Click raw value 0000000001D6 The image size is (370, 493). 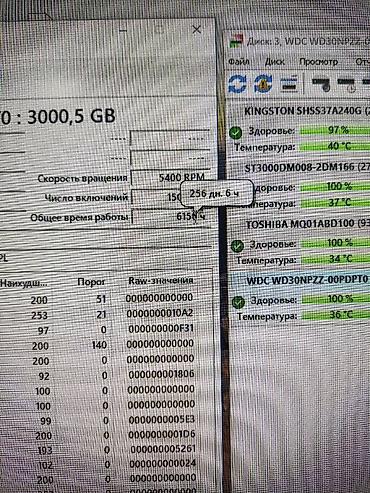click(x=162, y=435)
